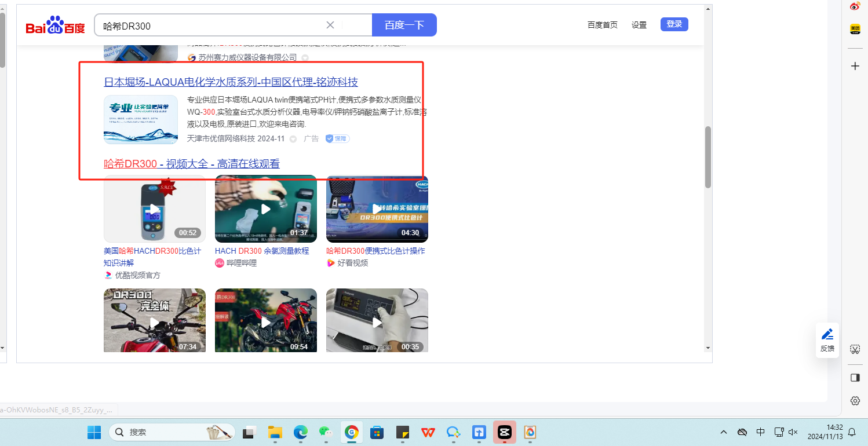Open Task View on the taskbar
Screen dimensions: 868x446
pos(250,432)
